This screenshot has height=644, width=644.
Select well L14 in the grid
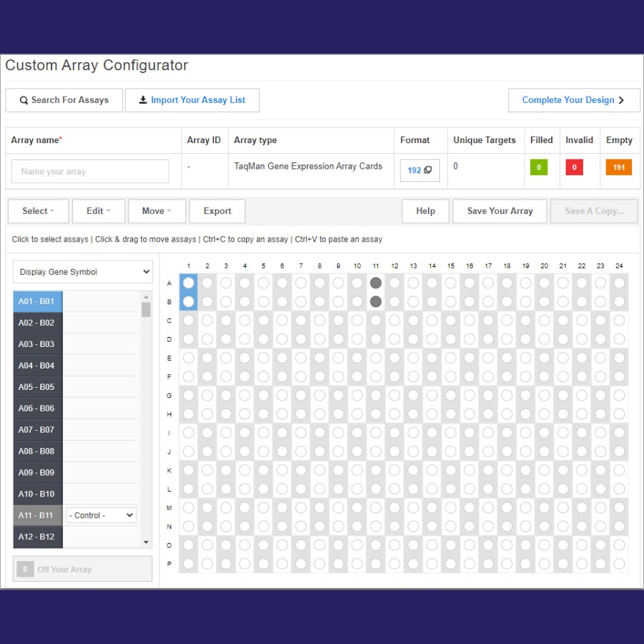click(432, 489)
